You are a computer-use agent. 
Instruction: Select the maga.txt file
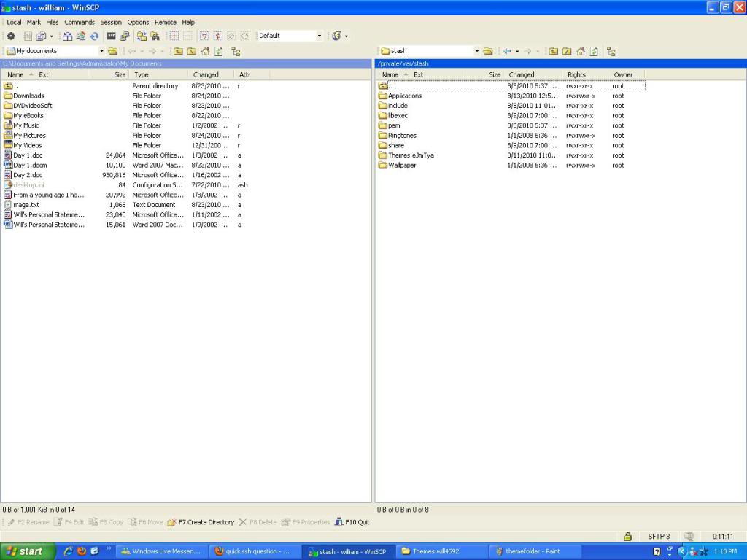pos(21,205)
